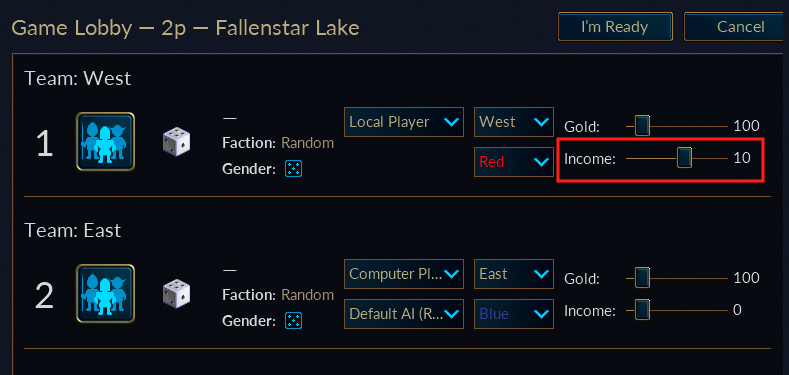The image size is (789, 375).
Task: Click player 2's random faction dice
Action: 176,294
